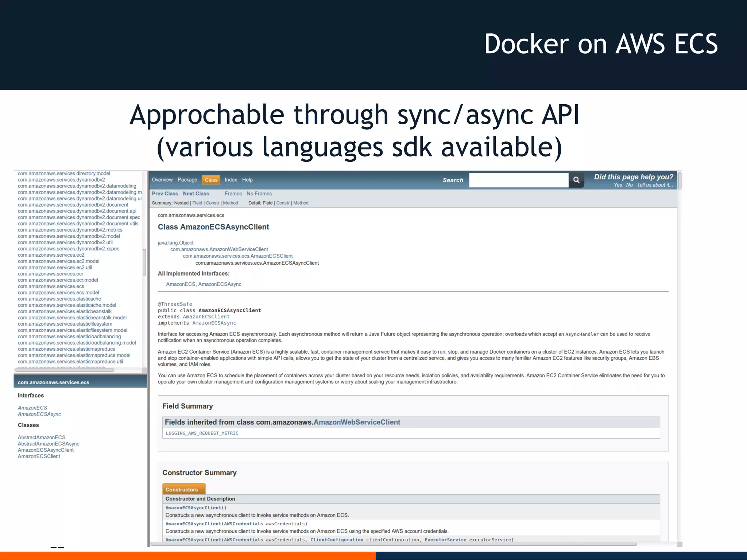Open AmazonECSAsync implemented interface link

(x=220, y=284)
